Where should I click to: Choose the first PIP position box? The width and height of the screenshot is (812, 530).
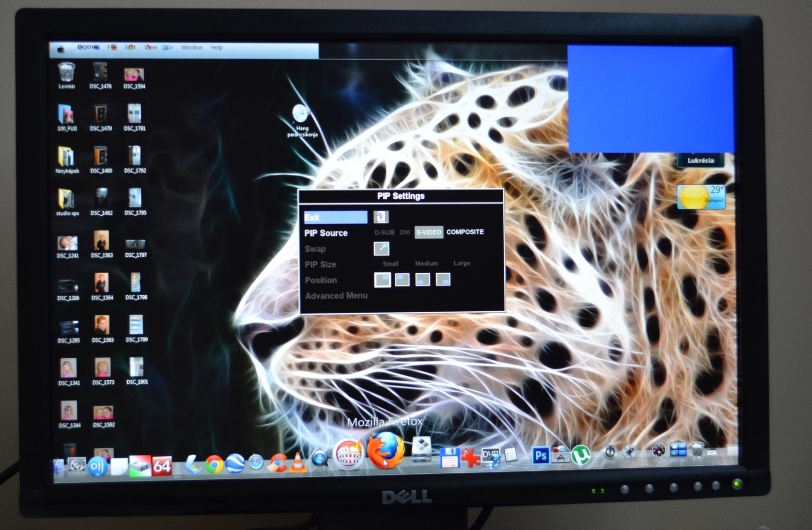pos(382,280)
